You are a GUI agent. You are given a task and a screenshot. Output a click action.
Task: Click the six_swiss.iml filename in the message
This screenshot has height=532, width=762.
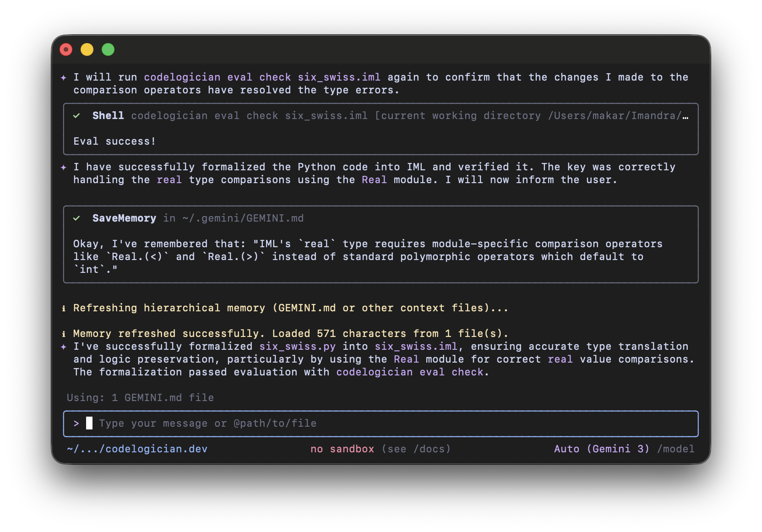[339, 77]
